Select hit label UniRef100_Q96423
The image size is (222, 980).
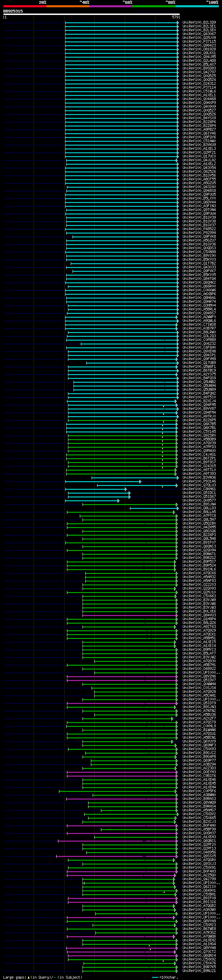[x=199, y=45]
